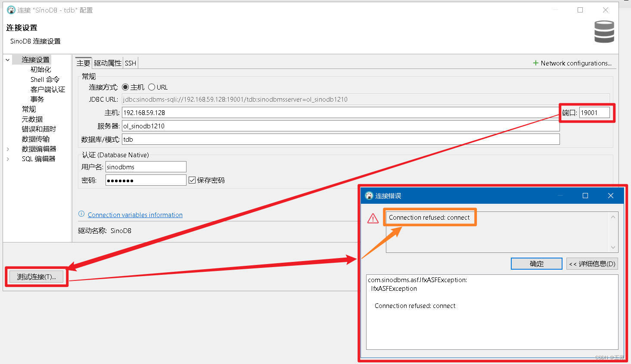Click the green plus icon beside Network configurations
The height and width of the screenshot is (364, 631).
[x=536, y=63]
